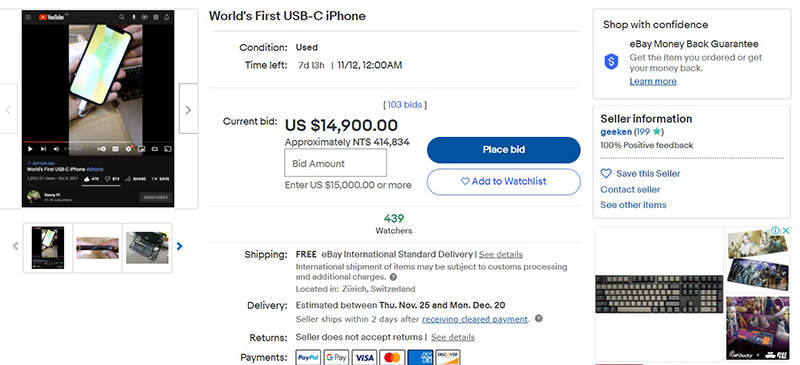The image size is (800, 365).
Task: Click the Place bid button
Action: tap(504, 150)
